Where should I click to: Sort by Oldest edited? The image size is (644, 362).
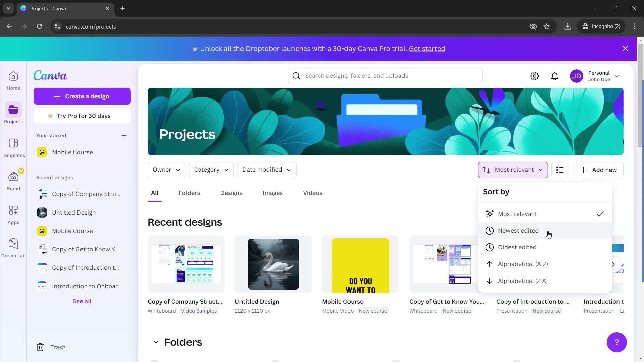545,247
